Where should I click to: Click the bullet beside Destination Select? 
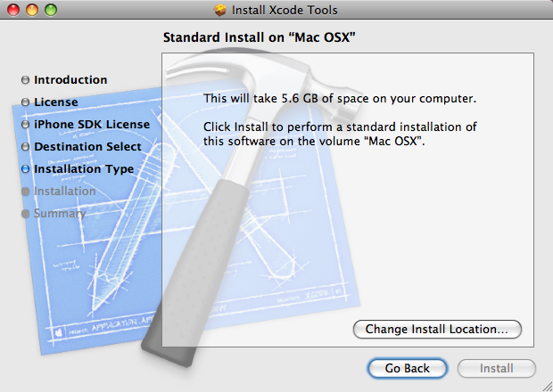point(25,146)
